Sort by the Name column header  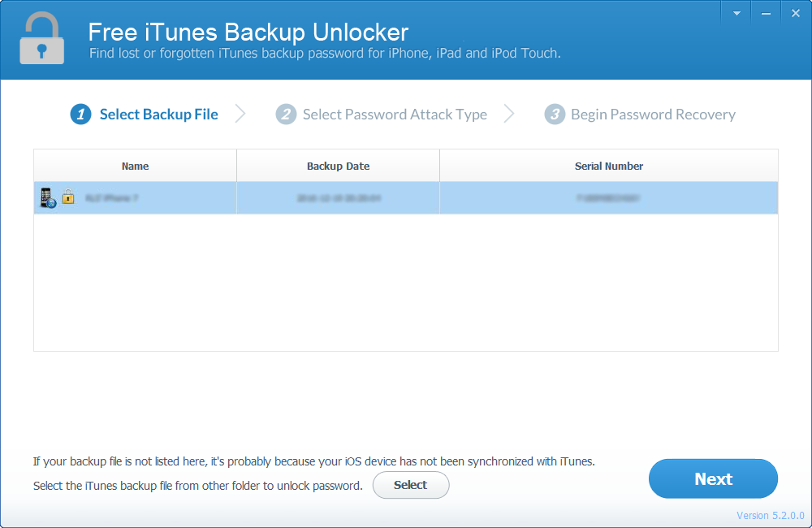(135, 166)
